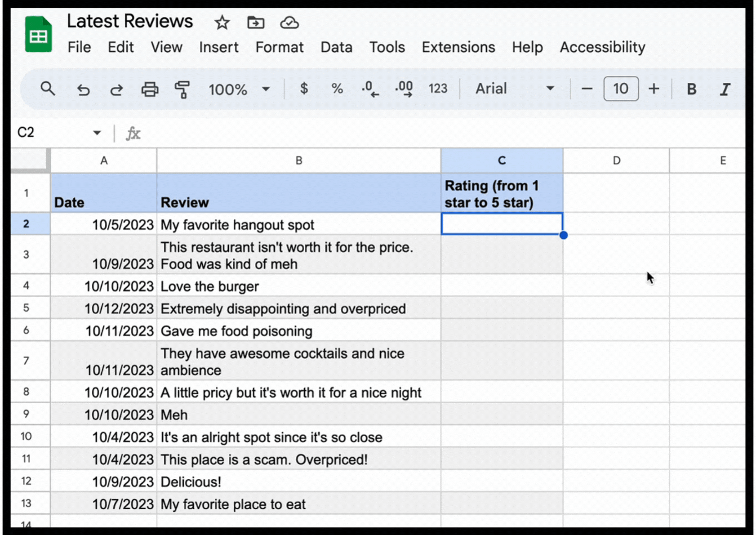Select column B header

[x=299, y=160]
